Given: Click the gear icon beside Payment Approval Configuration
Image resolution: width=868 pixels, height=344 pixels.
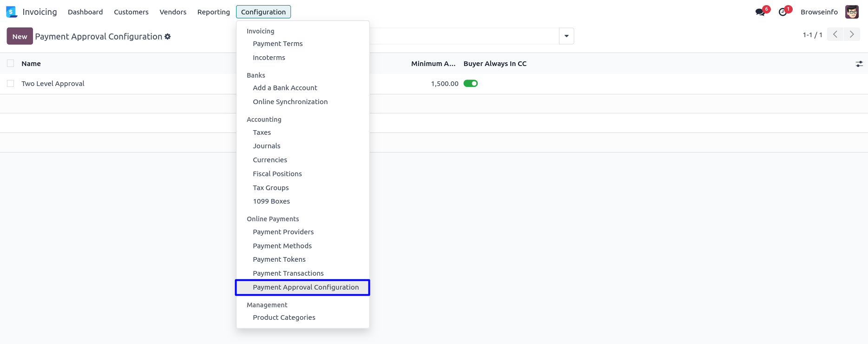Looking at the screenshot, I should click(x=168, y=36).
